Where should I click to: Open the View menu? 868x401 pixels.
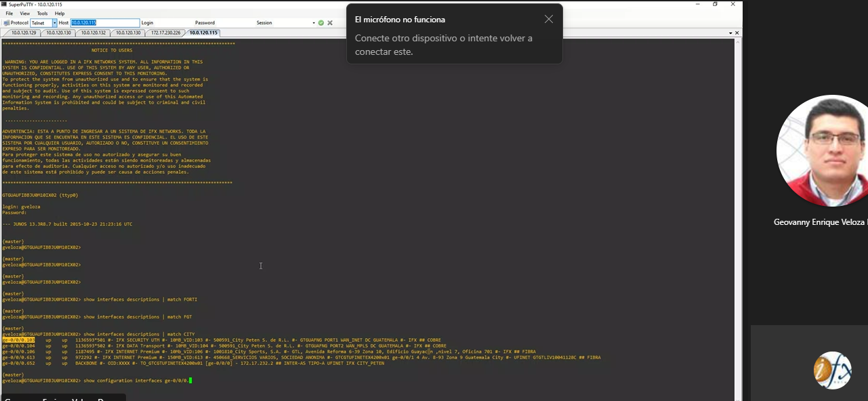[25, 14]
